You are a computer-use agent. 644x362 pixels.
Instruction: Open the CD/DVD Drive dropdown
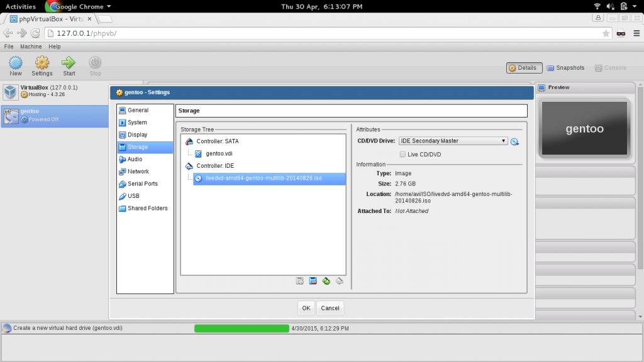(x=453, y=141)
